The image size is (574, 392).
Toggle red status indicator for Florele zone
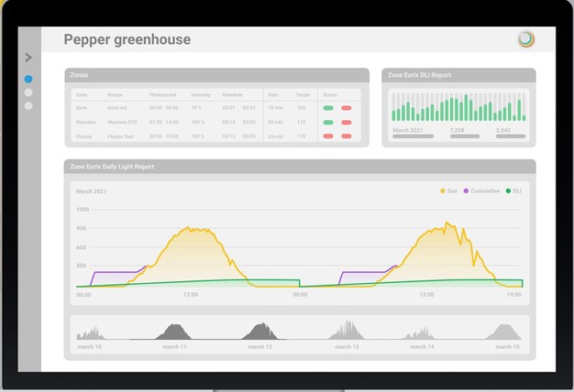click(347, 136)
